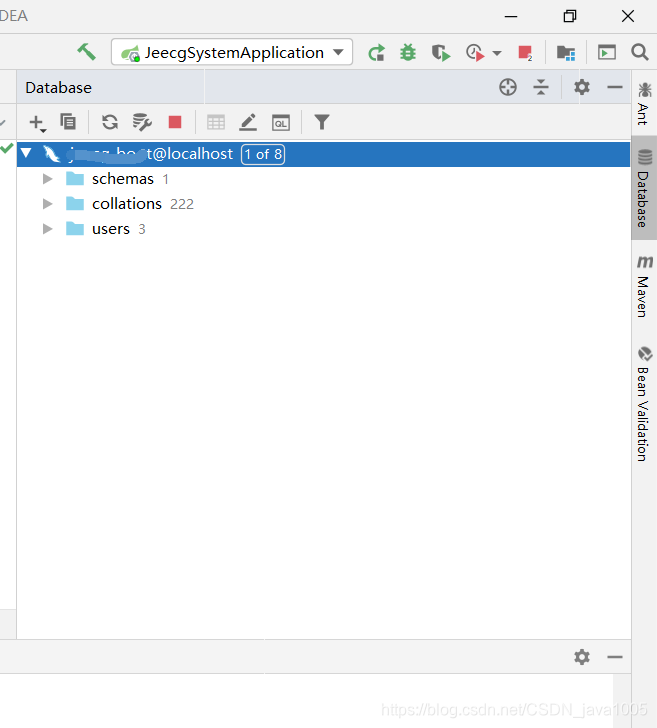
Task: Rerun JeecgSystemApplication with the green arrow
Action: pos(376,52)
